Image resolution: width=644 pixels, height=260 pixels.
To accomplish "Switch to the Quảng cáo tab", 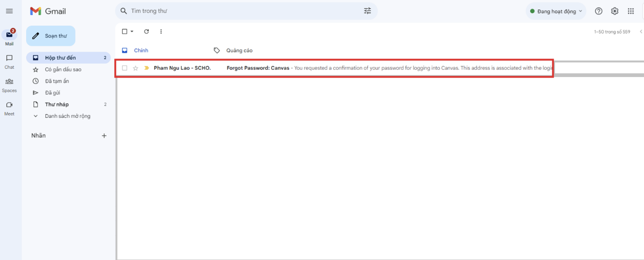I will coord(239,51).
